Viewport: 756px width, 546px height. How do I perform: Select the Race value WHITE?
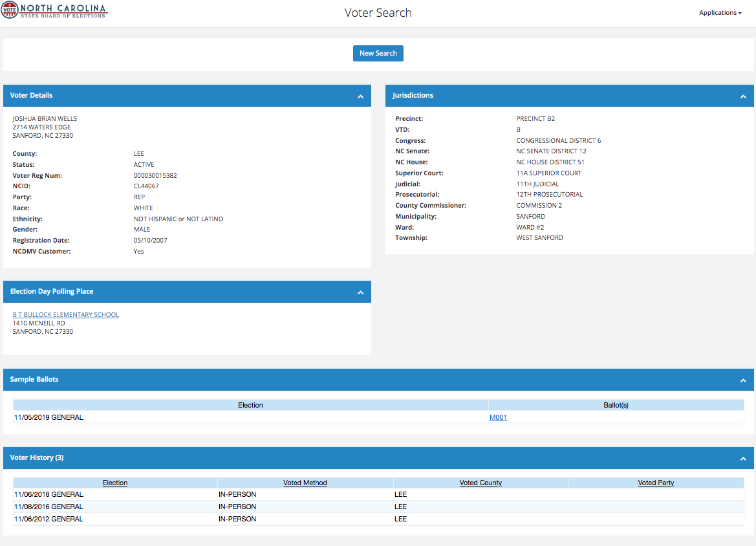tap(143, 208)
